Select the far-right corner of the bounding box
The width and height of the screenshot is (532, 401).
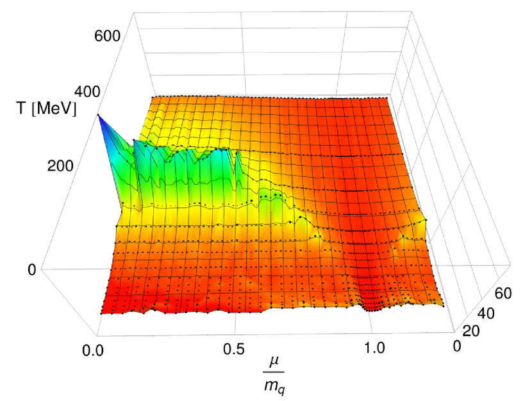click(510, 264)
